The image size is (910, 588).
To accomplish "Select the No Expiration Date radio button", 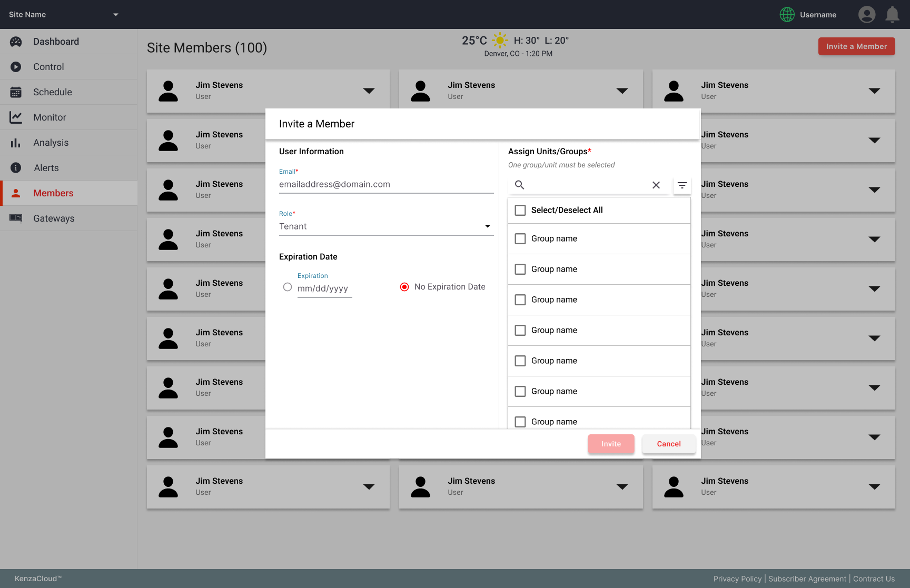I will pos(404,287).
